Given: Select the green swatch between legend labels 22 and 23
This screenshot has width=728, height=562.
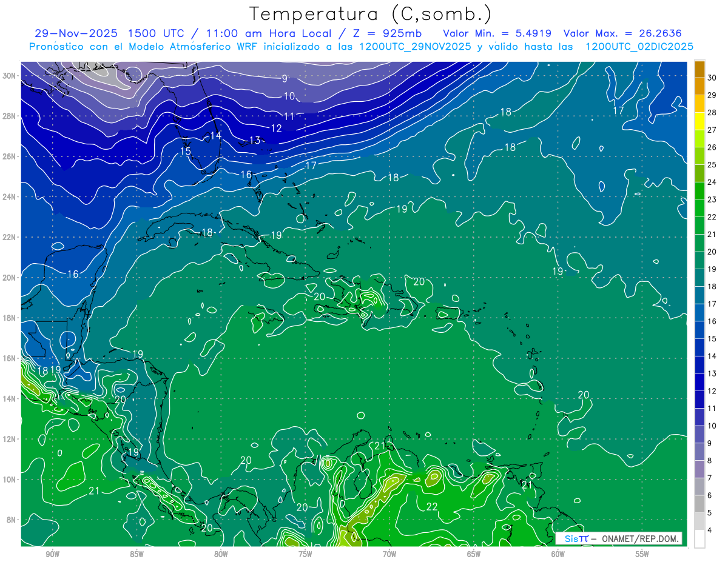Looking at the screenshot, I should tap(700, 209).
